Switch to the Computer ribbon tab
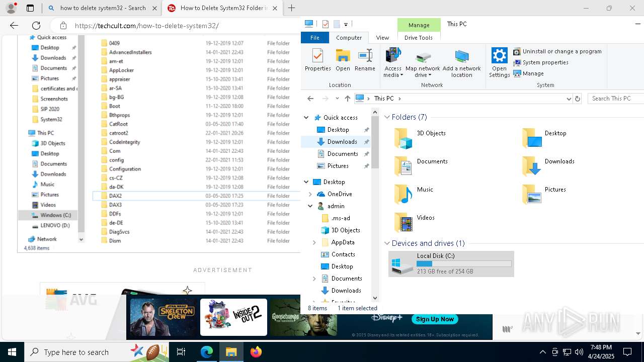Screen dimensions: 644x362 pyautogui.click(x=349, y=38)
